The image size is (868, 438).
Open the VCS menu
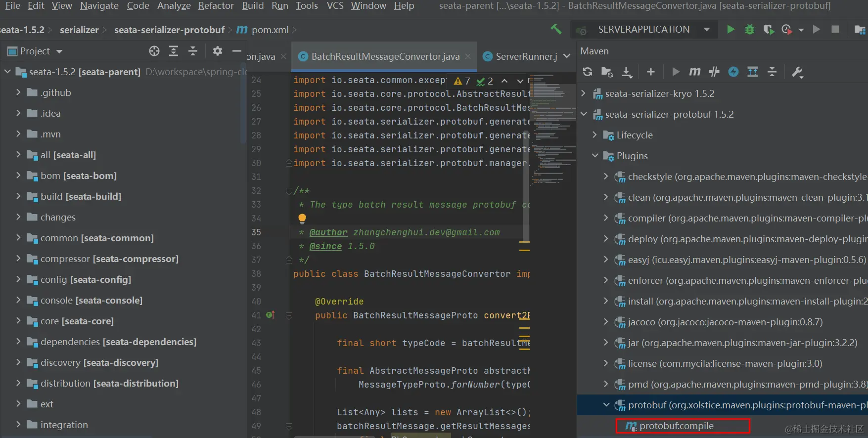coord(335,6)
